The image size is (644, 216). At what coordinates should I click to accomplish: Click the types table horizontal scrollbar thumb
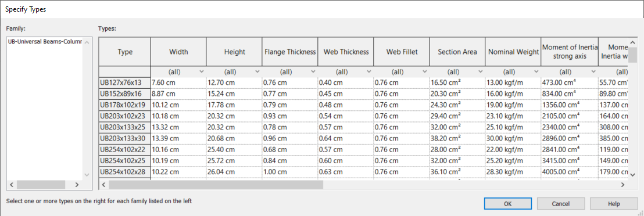click(216, 185)
